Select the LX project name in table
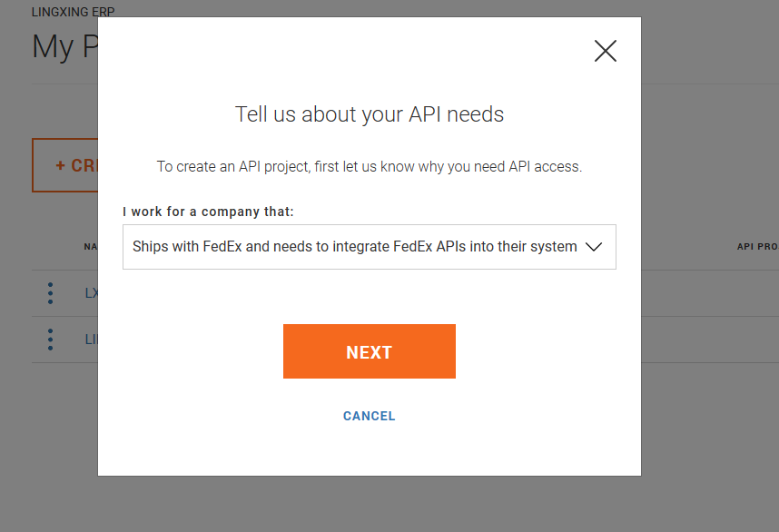Screen dimensions: 779x532 [91, 293]
